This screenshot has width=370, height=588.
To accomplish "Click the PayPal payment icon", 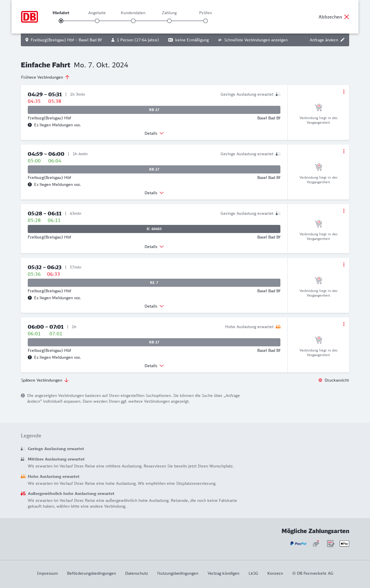I will point(298,543).
